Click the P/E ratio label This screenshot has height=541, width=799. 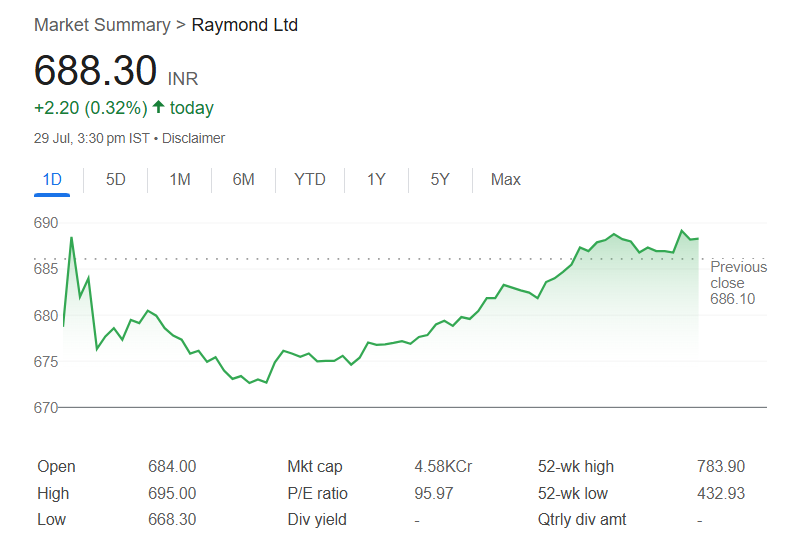coord(317,494)
